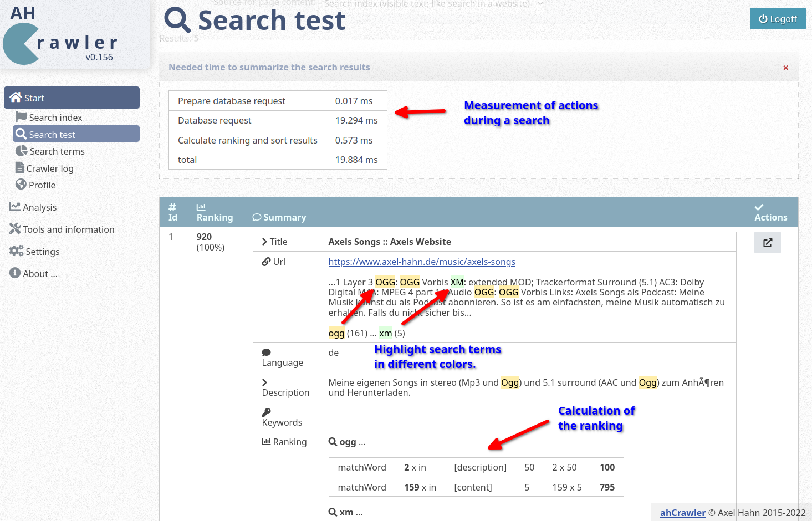Click the ranking score 795

607,487
